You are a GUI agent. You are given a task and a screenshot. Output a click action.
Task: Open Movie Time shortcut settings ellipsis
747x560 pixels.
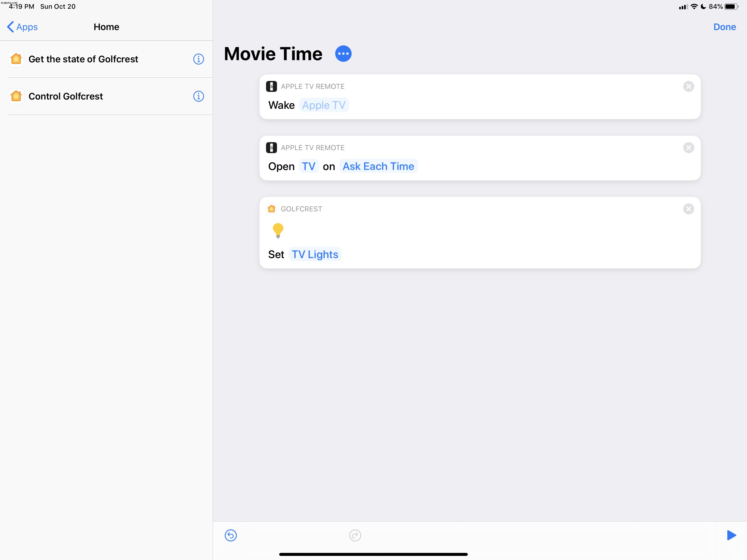pos(343,54)
